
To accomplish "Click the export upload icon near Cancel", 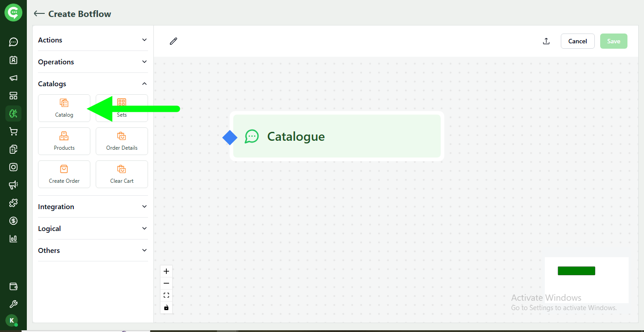I will coord(546,41).
